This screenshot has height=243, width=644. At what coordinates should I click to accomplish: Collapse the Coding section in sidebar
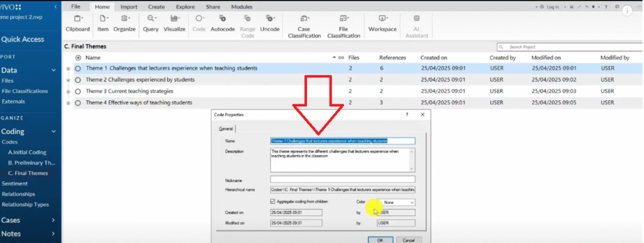coord(53,131)
